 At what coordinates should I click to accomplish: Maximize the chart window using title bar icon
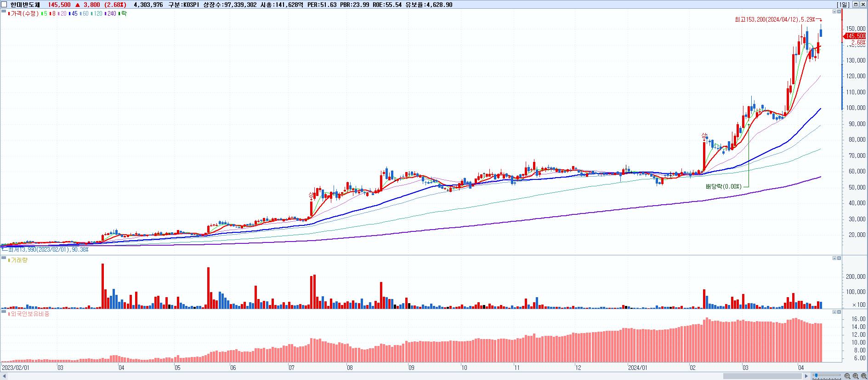[856, 5]
